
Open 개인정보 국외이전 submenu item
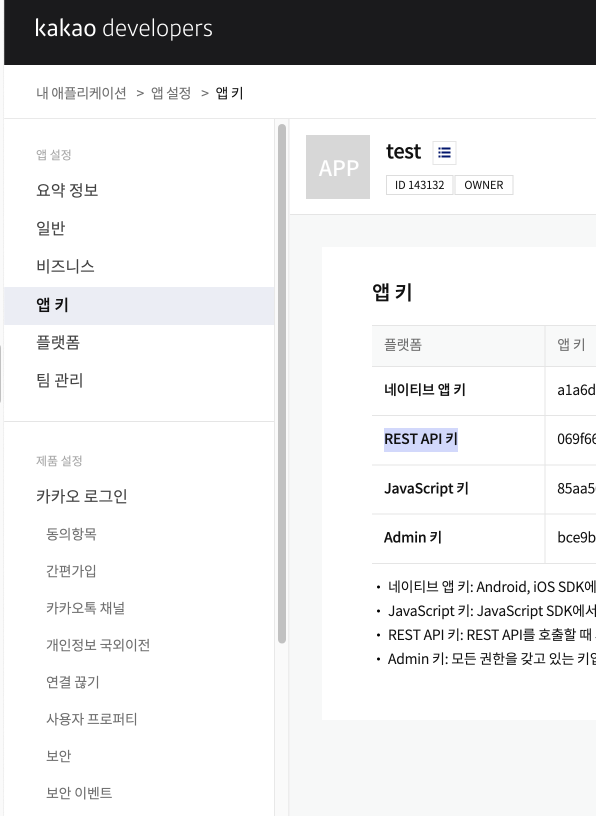[x=98, y=645]
